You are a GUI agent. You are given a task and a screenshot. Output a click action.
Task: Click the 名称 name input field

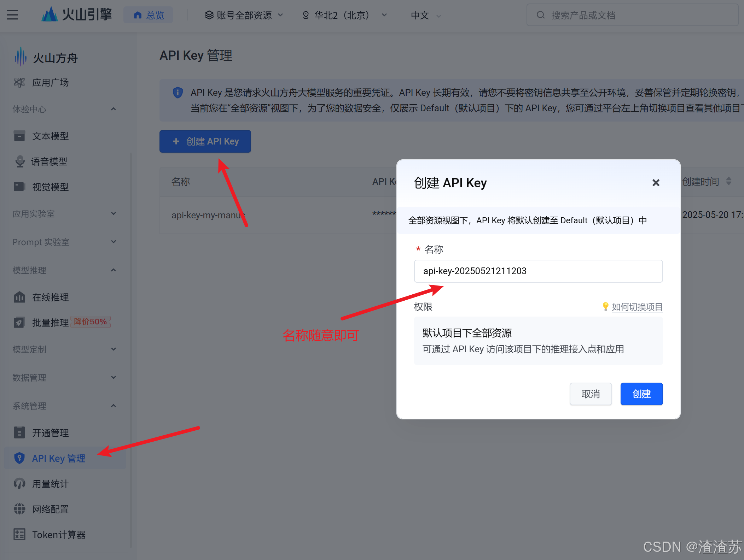coord(538,271)
